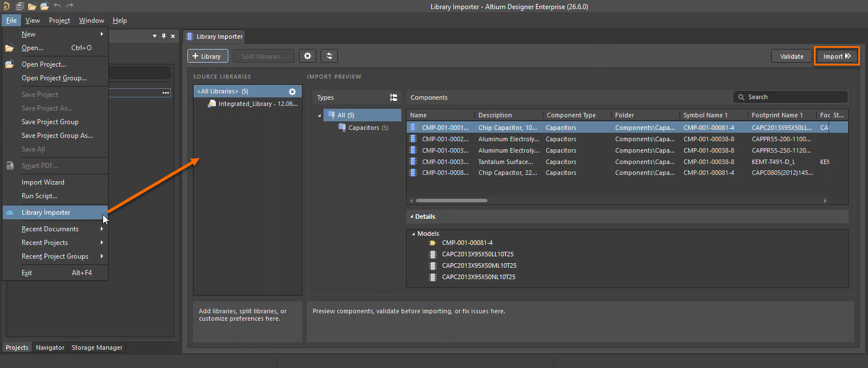868x368 pixels.
Task: Click the Validate button
Action: point(792,56)
